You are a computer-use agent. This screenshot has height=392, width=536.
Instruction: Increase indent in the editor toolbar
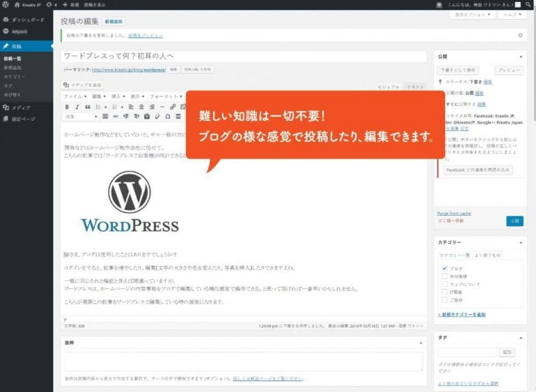click(137, 116)
